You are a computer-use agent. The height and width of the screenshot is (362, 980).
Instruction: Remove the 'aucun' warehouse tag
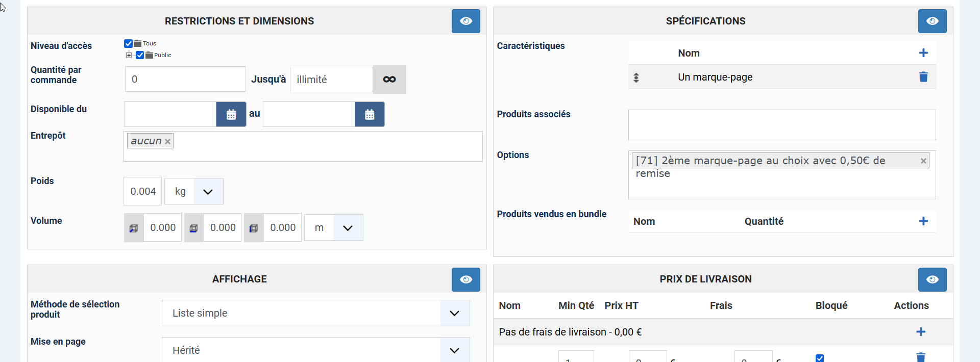click(x=167, y=142)
